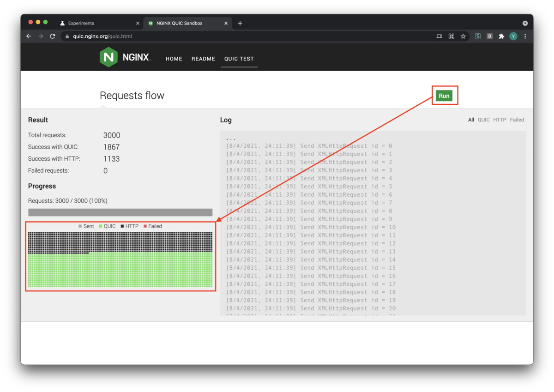
Task: Click the dark HTTP squares in the request grid
Action: (x=120, y=242)
